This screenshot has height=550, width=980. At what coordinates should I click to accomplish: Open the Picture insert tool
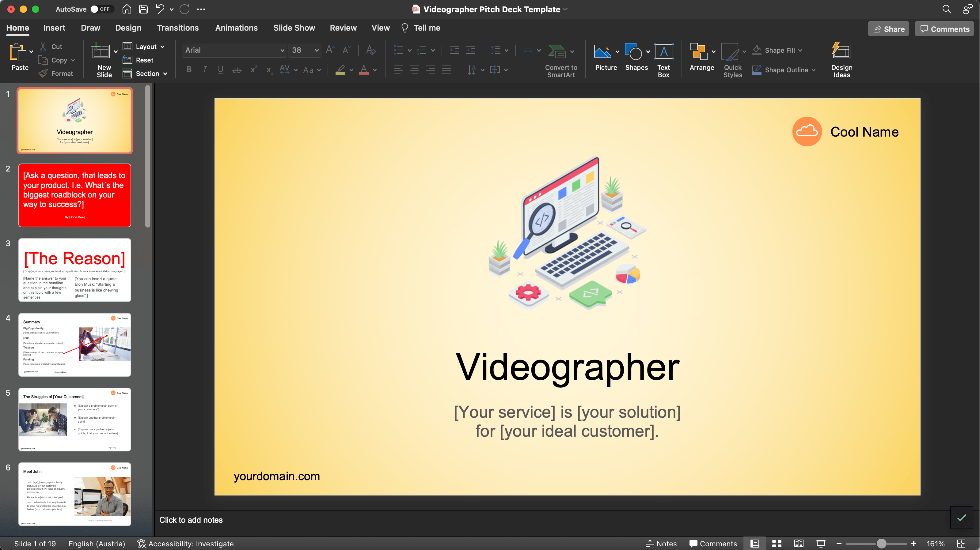pyautogui.click(x=604, y=57)
